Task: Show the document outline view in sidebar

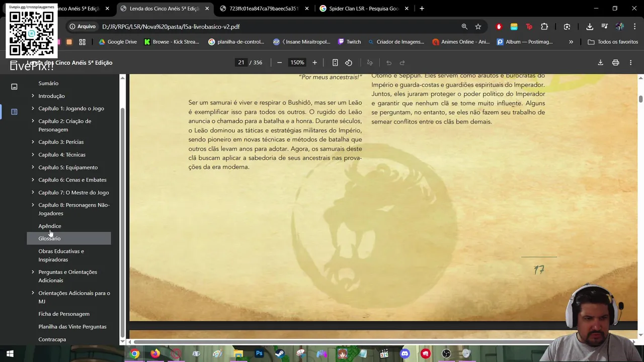Action: click(x=14, y=112)
